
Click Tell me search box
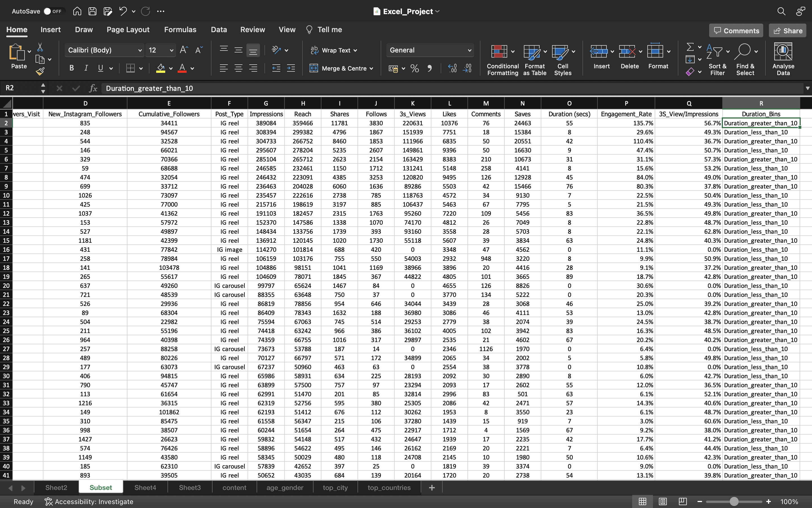[324, 30]
